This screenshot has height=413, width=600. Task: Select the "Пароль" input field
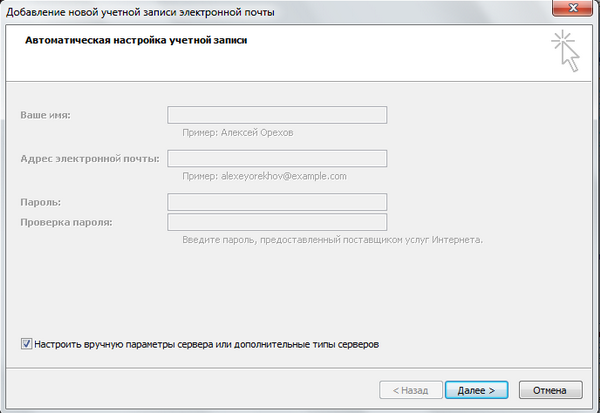277,202
